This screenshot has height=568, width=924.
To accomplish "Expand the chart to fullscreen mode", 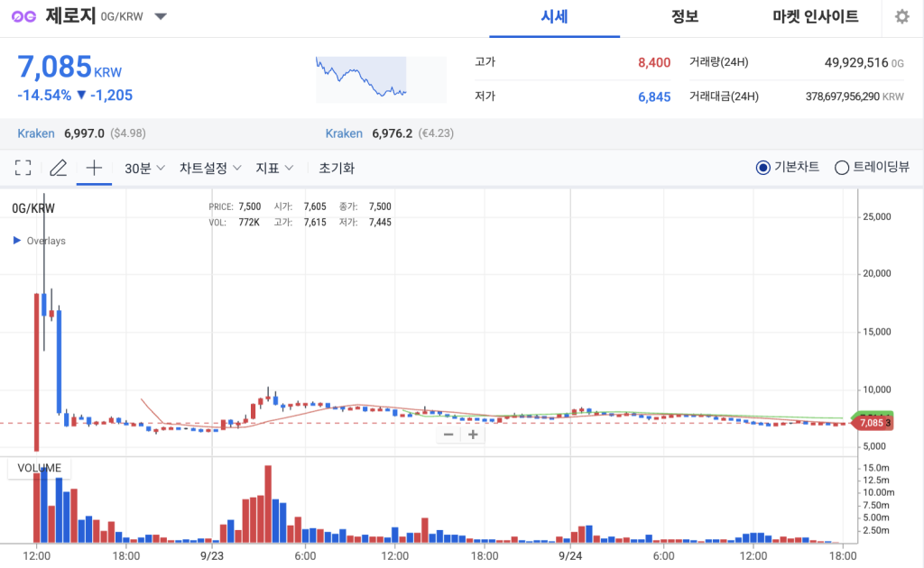I will pos(23,167).
